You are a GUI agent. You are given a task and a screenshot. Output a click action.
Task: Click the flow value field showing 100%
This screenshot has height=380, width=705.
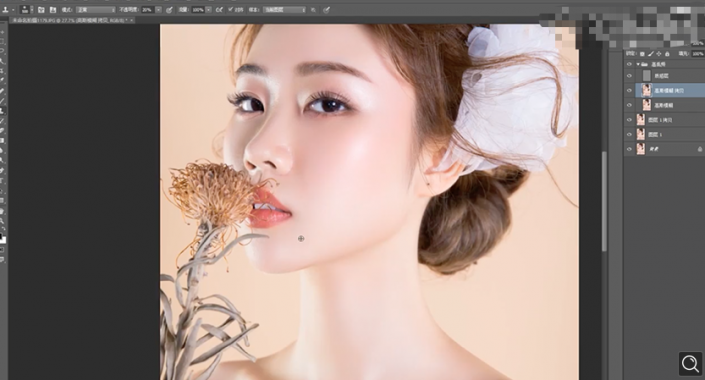198,9
